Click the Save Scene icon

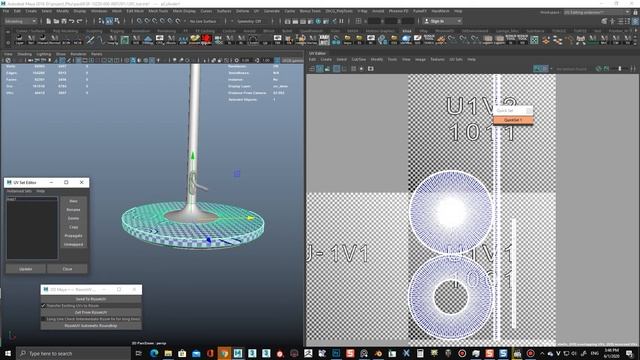(x=63, y=21)
